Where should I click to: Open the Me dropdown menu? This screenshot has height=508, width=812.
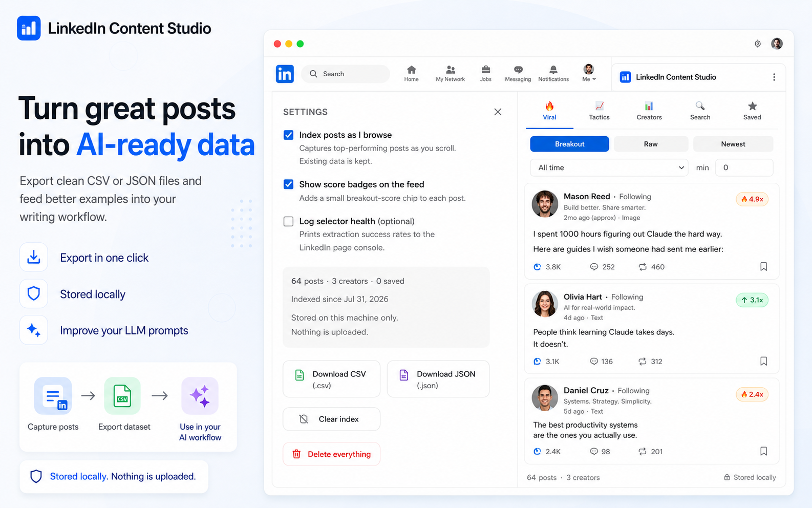pyautogui.click(x=589, y=73)
